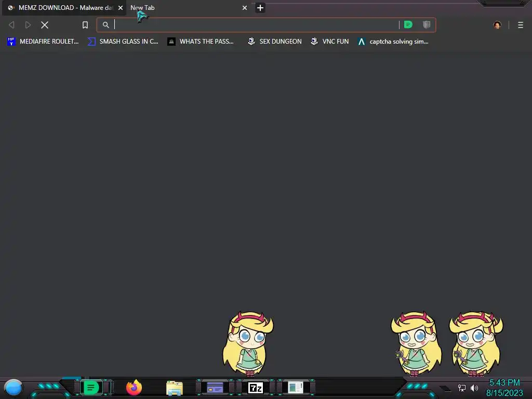The width and height of the screenshot is (532, 399).
Task: Bookmark this page using the bookmark icon
Action: [85, 25]
